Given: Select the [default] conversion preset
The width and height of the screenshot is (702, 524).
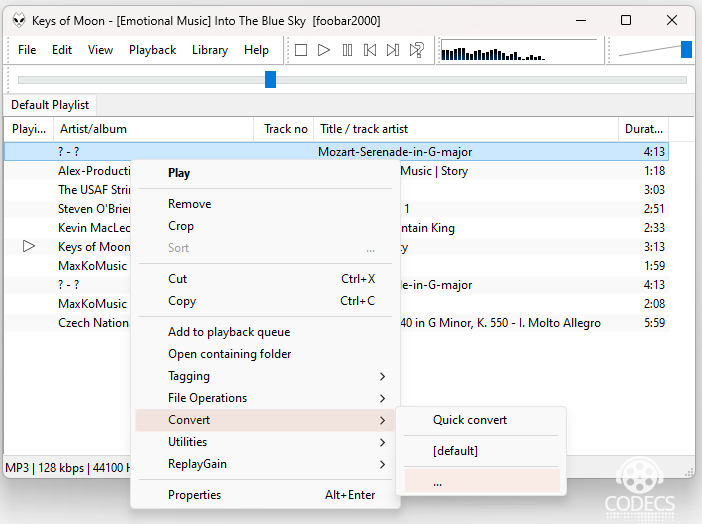Looking at the screenshot, I should (x=482, y=451).
